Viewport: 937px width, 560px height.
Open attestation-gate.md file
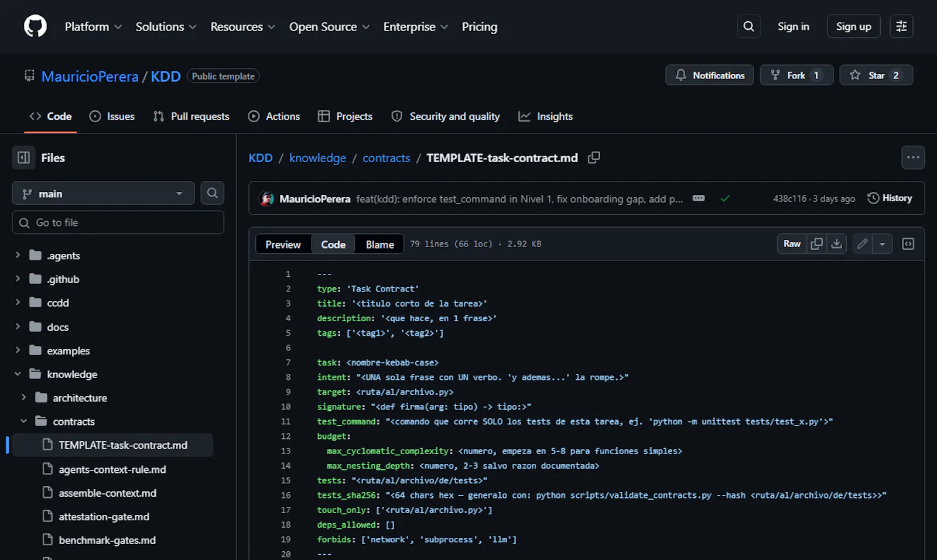click(x=104, y=517)
